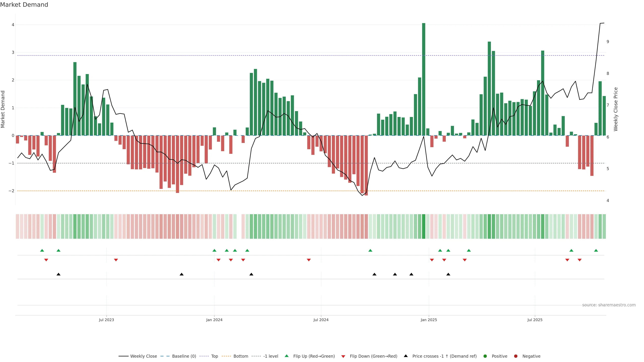The height and width of the screenshot is (362, 644).
Task: Click the last green flip-up marker triangle
Action: (596, 250)
